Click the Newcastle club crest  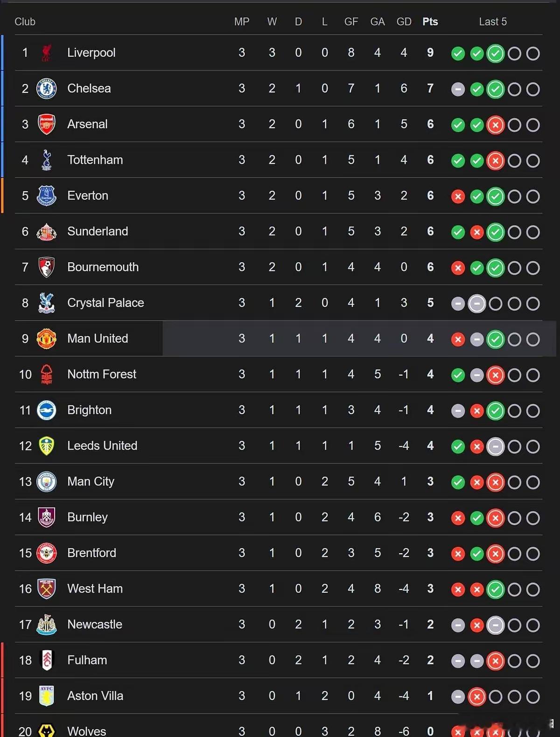tap(46, 625)
